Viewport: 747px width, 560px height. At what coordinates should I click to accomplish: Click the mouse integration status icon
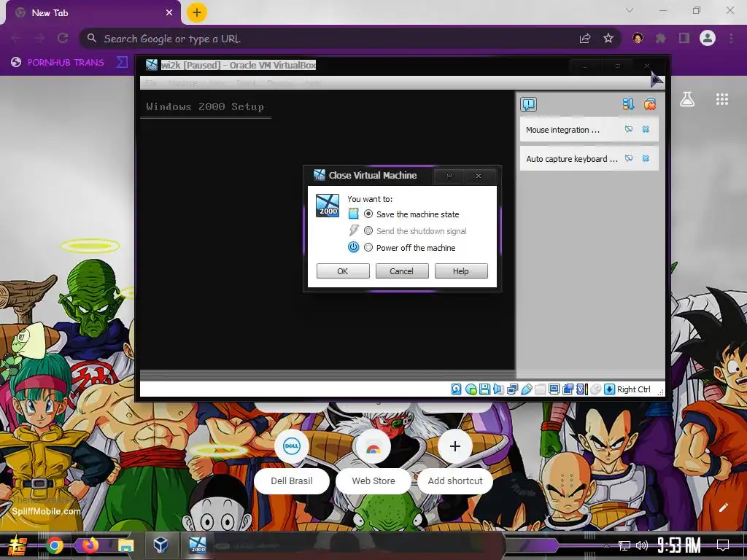point(595,389)
